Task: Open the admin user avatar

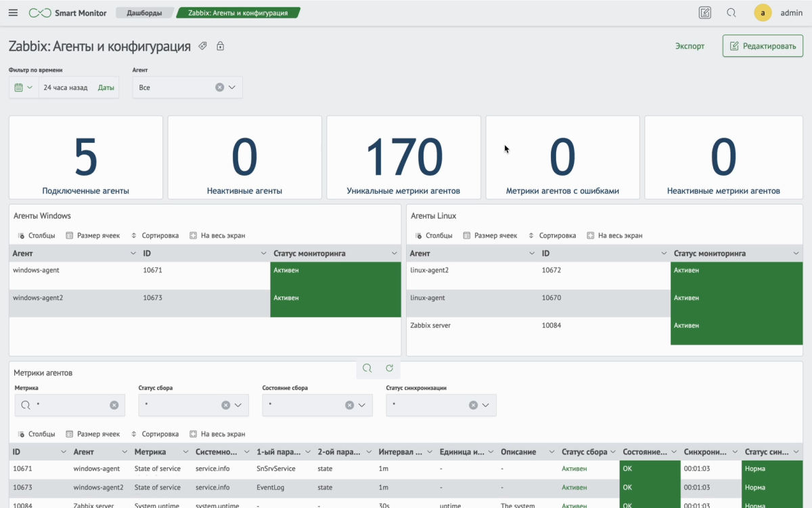Action: click(x=763, y=13)
